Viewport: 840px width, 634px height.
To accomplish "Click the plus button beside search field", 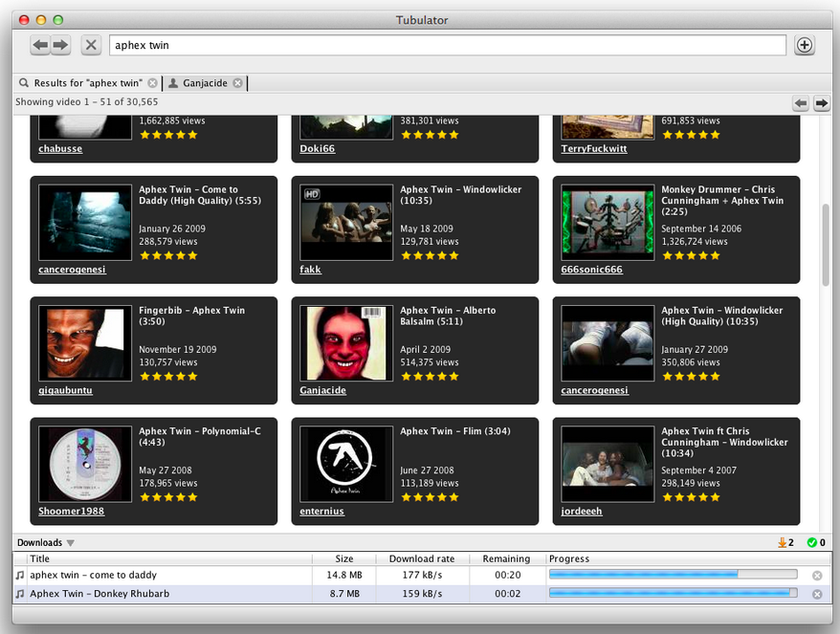I will pyautogui.click(x=804, y=45).
